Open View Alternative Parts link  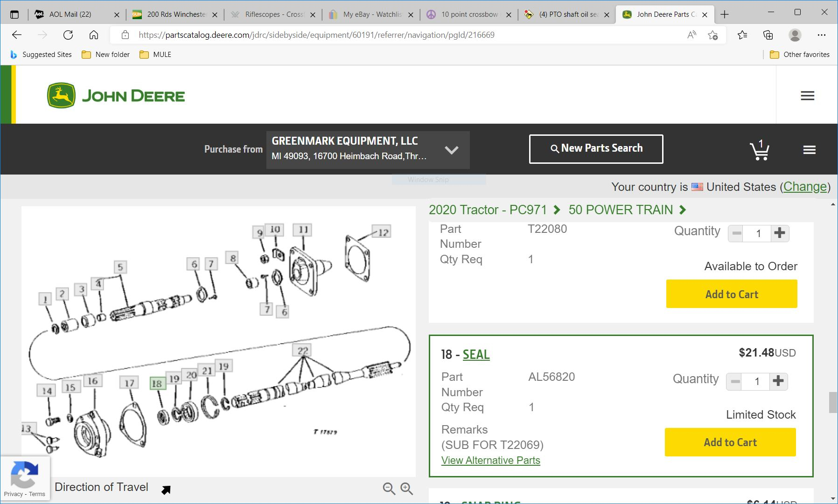tap(491, 460)
